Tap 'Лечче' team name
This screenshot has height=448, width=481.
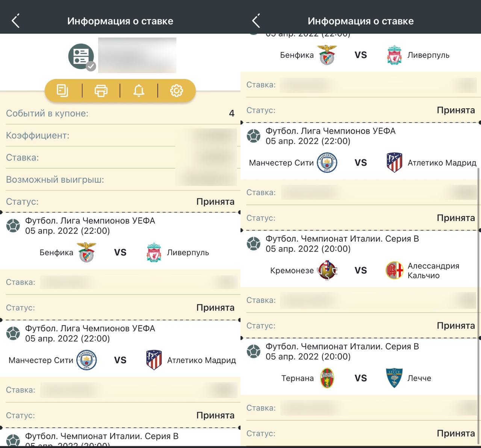click(419, 378)
